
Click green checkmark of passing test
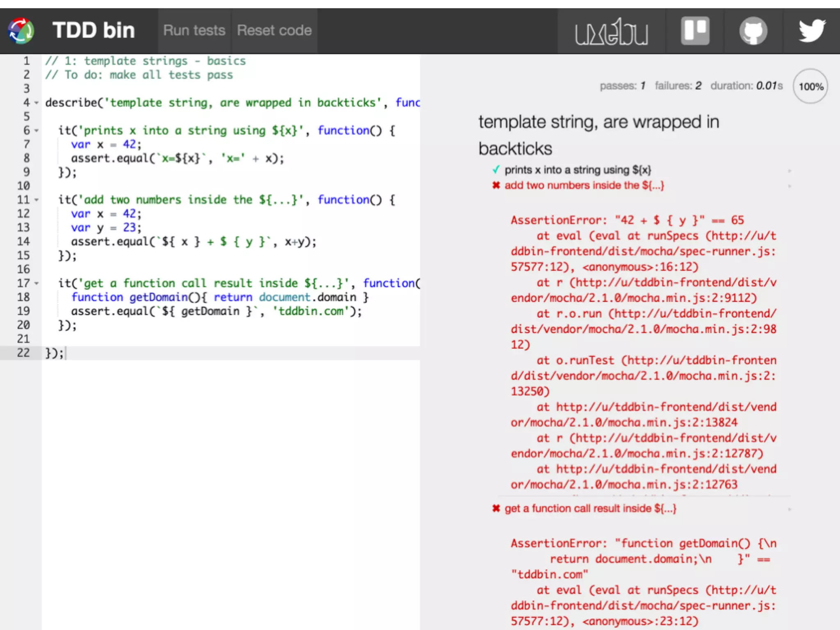click(496, 170)
